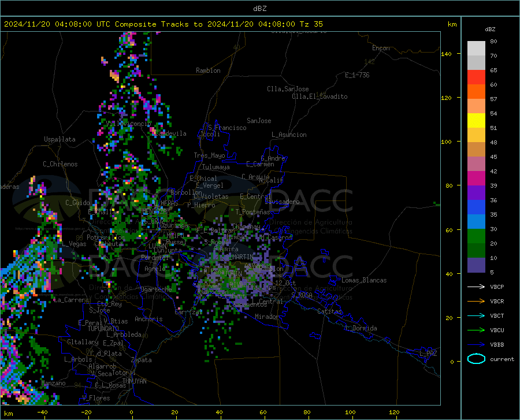Image resolution: width=520 pixels, height=420 pixels.
Task: Click the 'Anchoris' map label
Action: point(148,319)
